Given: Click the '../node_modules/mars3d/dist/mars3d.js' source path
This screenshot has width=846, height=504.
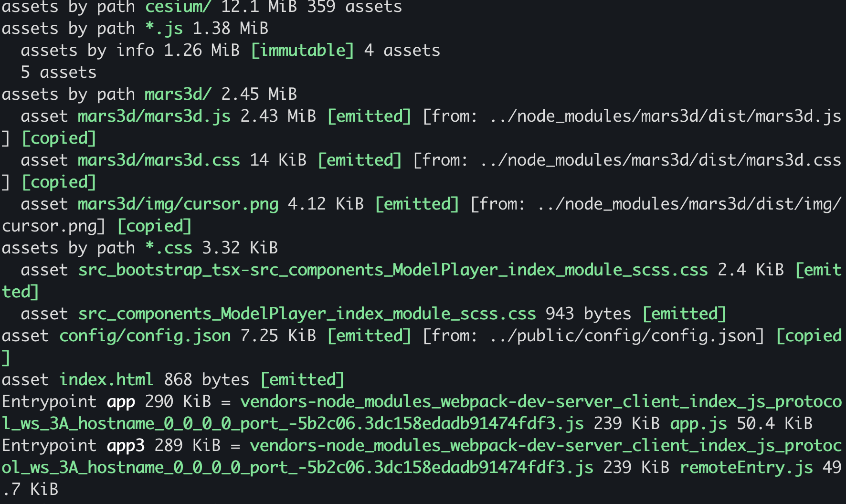Looking at the screenshot, I should [665, 116].
